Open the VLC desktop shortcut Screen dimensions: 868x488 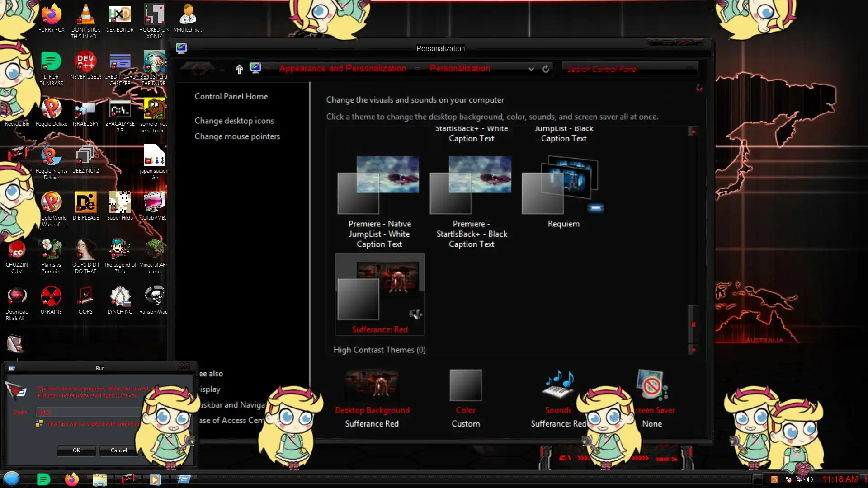[85, 16]
